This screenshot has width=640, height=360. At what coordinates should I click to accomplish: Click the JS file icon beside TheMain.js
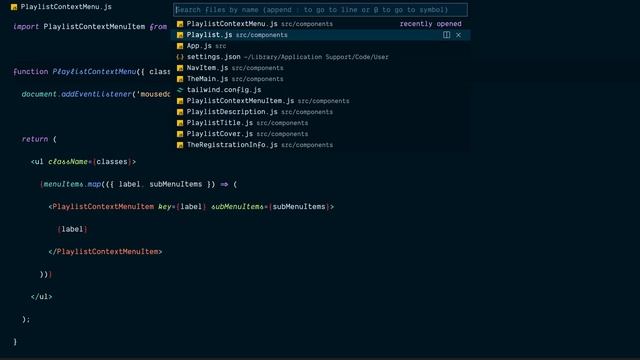click(180, 79)
